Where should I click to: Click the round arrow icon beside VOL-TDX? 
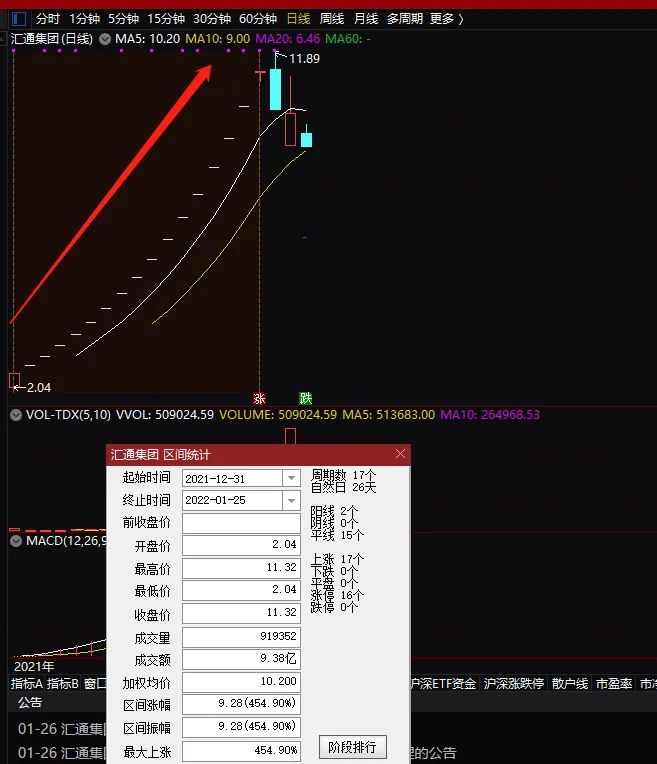[16, 414]
